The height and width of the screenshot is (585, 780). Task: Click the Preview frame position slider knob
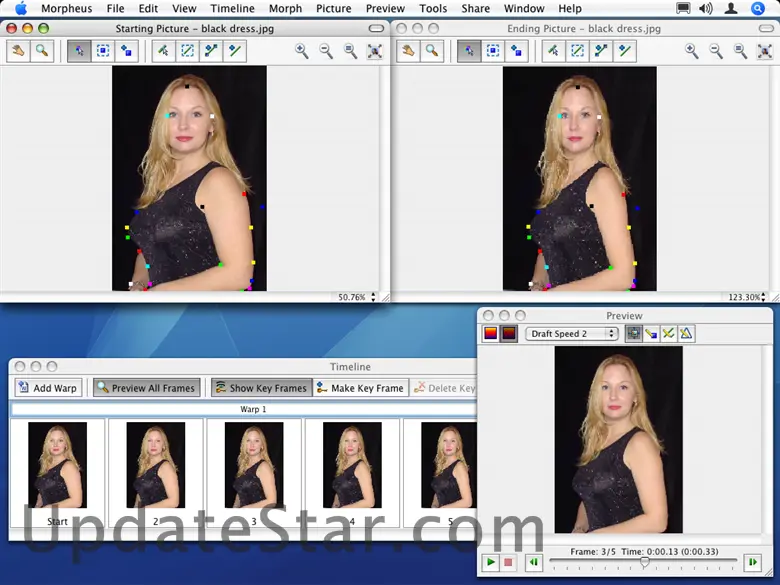click(x=644, y=562)
